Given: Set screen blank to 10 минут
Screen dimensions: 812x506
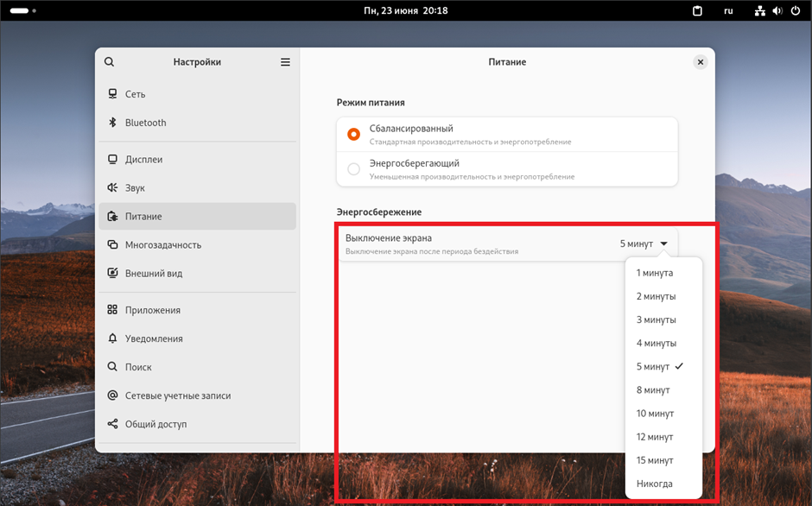Looking at the screenshot, I should tap(655, 414).
